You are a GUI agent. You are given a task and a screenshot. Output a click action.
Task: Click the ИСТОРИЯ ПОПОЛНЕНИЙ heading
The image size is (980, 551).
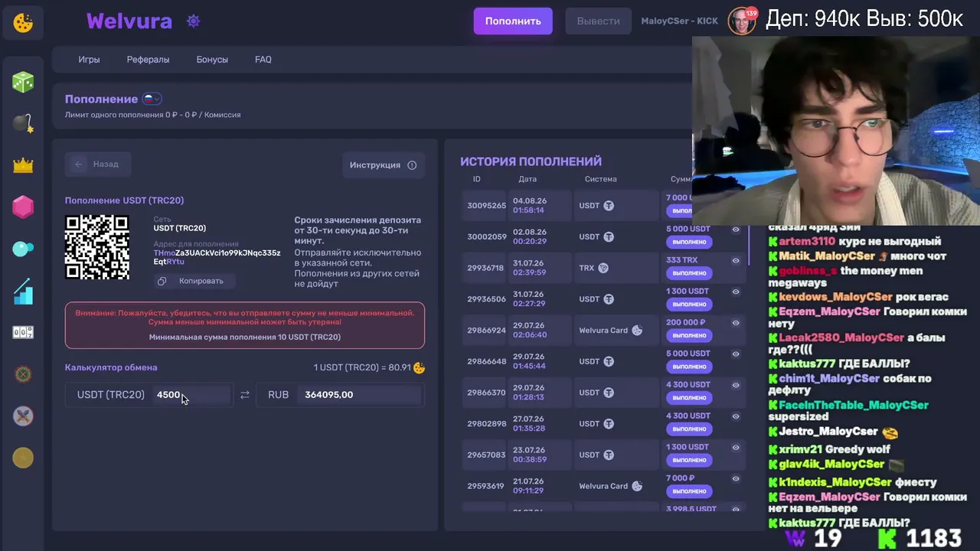(531, 161)
